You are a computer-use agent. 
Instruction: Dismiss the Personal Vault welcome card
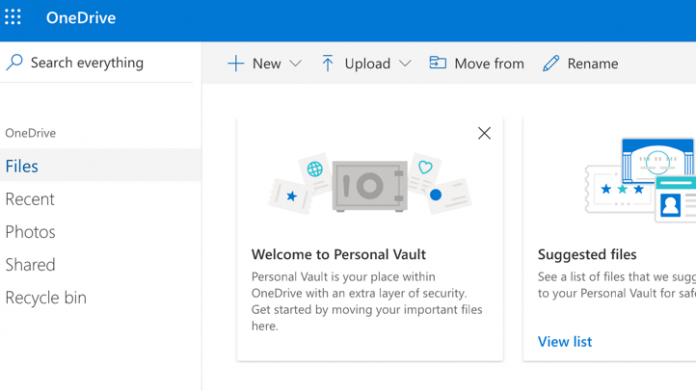tap(484, 133)
